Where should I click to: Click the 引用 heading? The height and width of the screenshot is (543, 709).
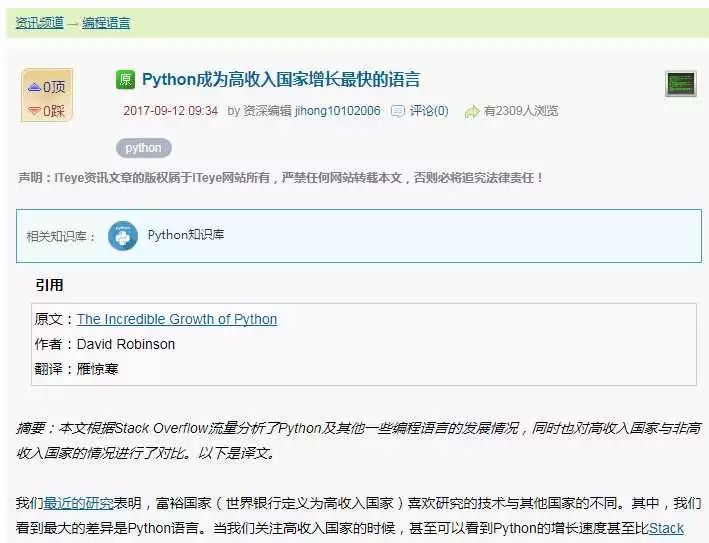[49, 285]
